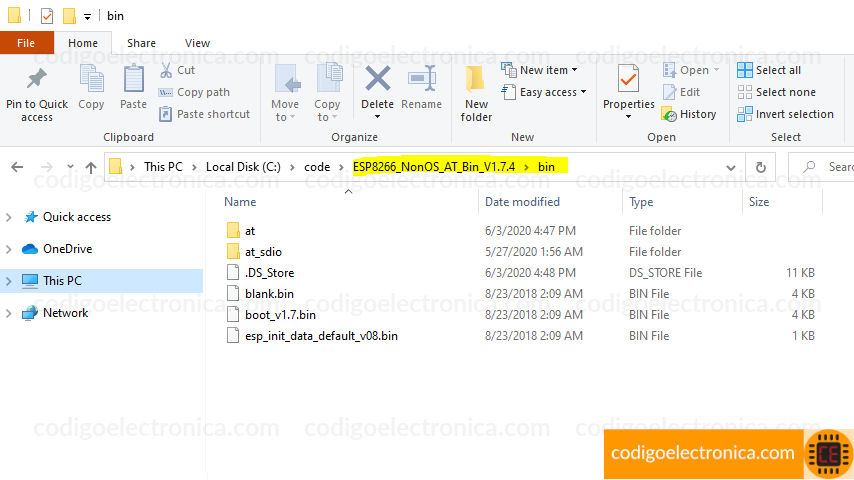This screenshot has height=480, width=854.
Task: Open the Copy to menu
Action: click(327, 93)
